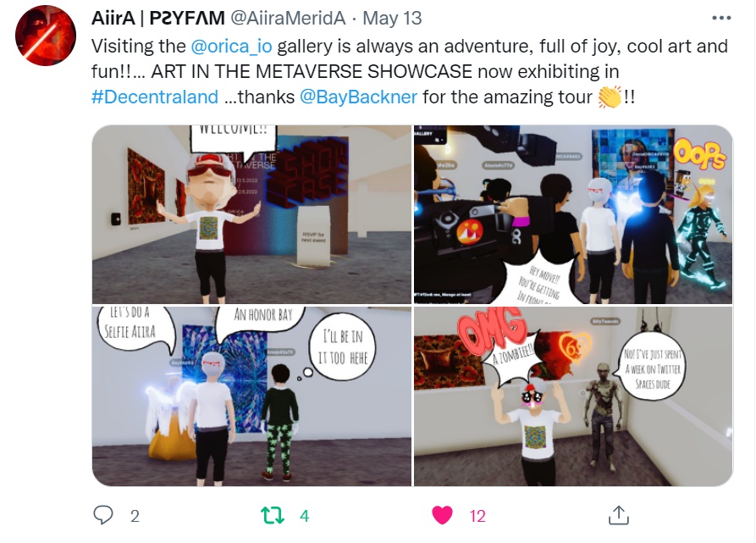Open the selfie speech bubble image
This screenshot has width=756, height=543.
(x=251, y=396)
